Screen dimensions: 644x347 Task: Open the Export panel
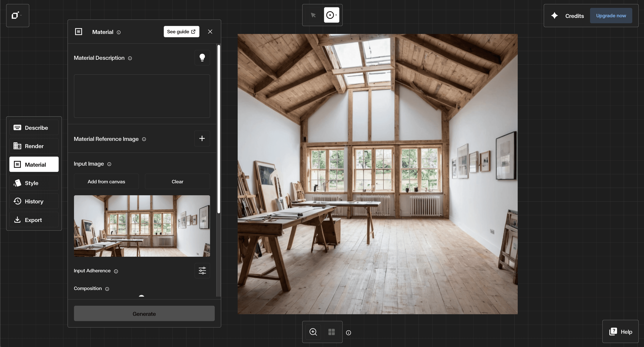pos(34,220)
